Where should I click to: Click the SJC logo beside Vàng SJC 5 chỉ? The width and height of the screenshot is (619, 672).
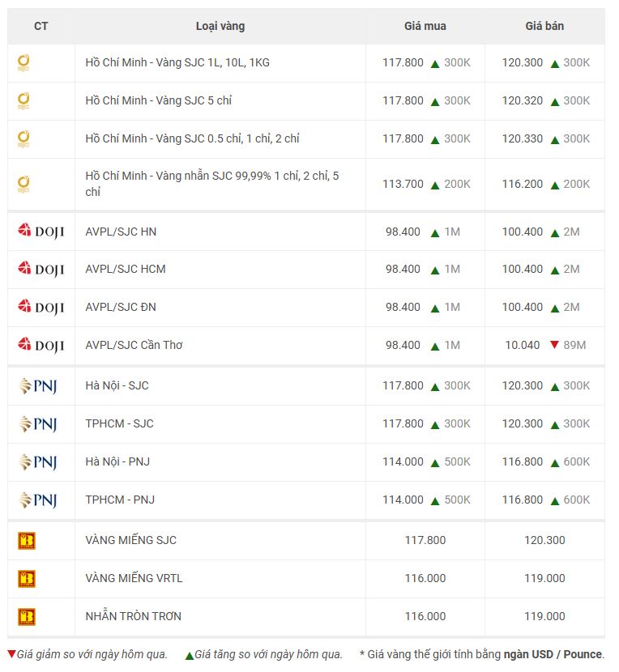pyautogui.click(x=23, y=101)
